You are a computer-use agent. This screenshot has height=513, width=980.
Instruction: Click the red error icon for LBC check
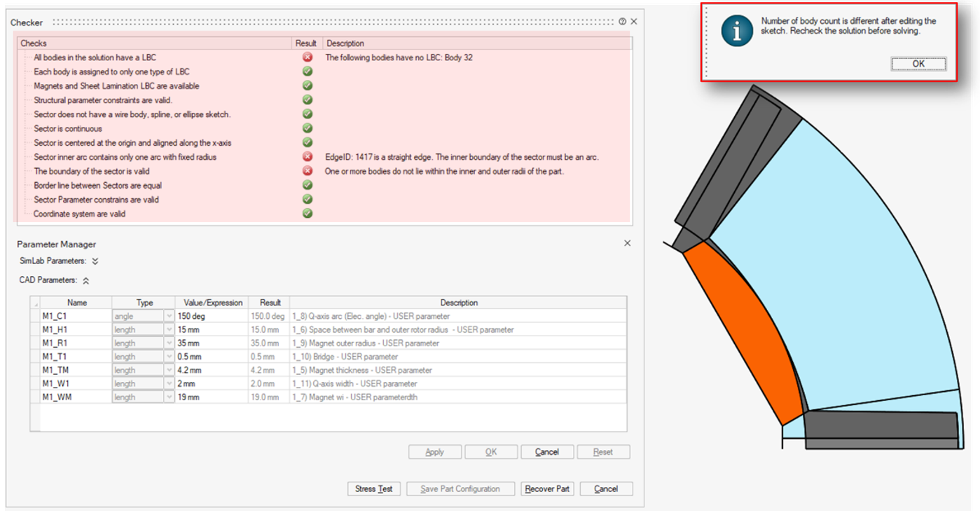tap(307, 57)
